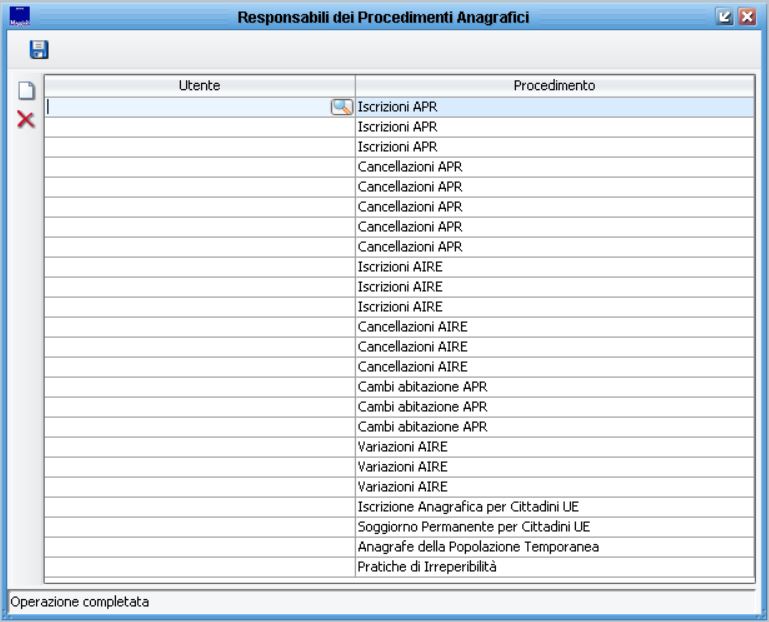
Task: Restore the window with the arrow button
Action: point(724,17)
